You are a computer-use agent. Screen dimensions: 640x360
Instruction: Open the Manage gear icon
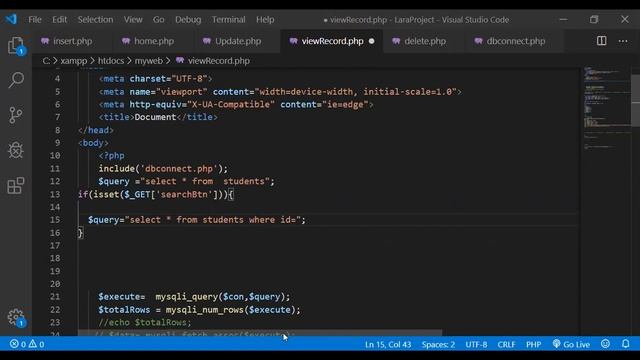tap(16, 318)
